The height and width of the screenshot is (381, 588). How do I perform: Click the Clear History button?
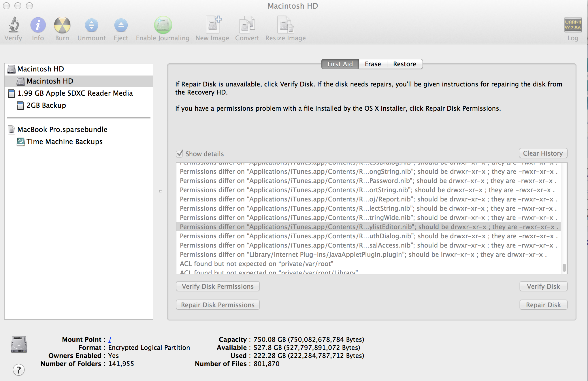tap(543, 153)
